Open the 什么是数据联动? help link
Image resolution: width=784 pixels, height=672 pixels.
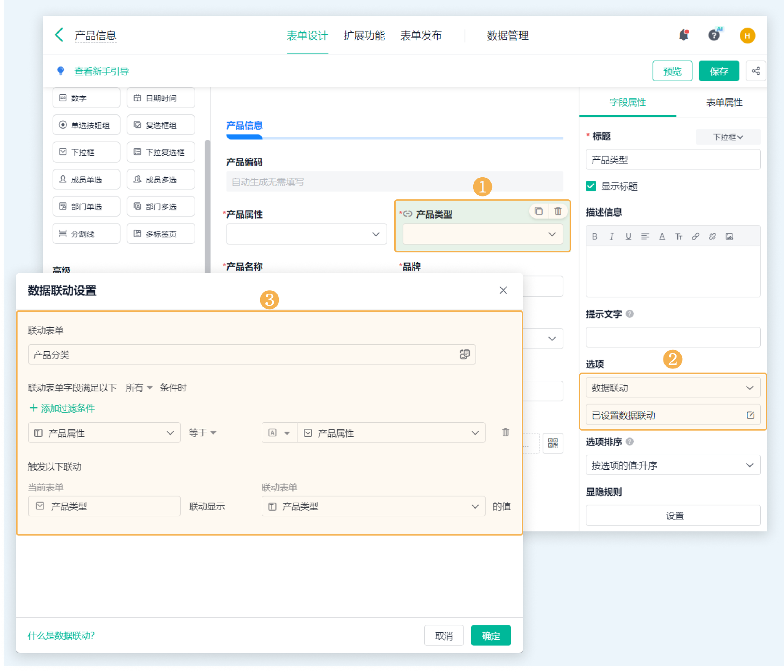tap(61, 636)
